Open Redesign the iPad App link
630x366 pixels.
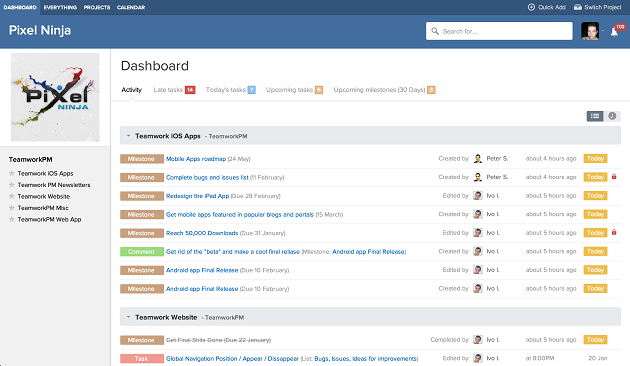coord(198,196)
